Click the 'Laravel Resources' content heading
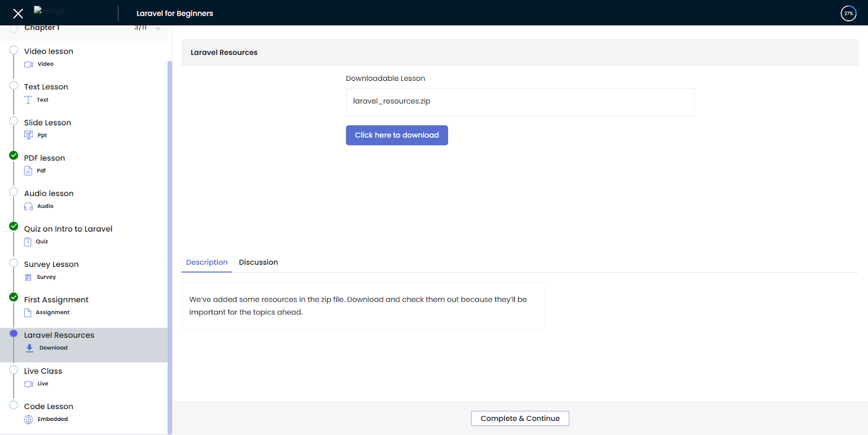Screen dimensions: 868x435 point(224,53)
